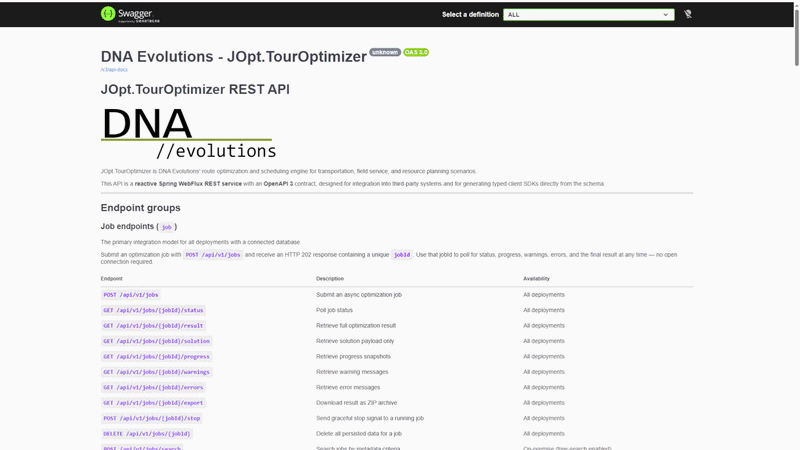Viewport: 800px width, 450px height.
Task: Click the 'unknown' version badge
Action: 385,52
